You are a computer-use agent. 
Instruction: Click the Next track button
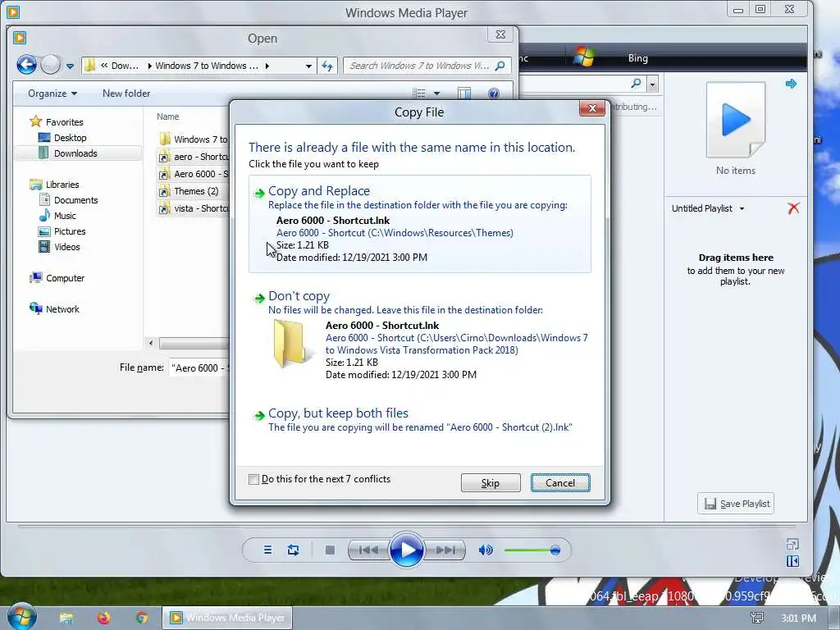[445, 550]
